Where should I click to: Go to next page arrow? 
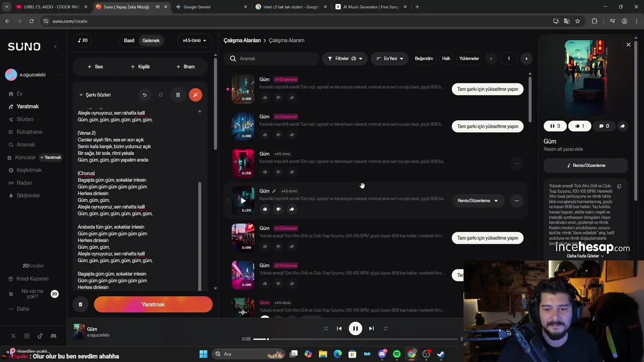point(526,58)
